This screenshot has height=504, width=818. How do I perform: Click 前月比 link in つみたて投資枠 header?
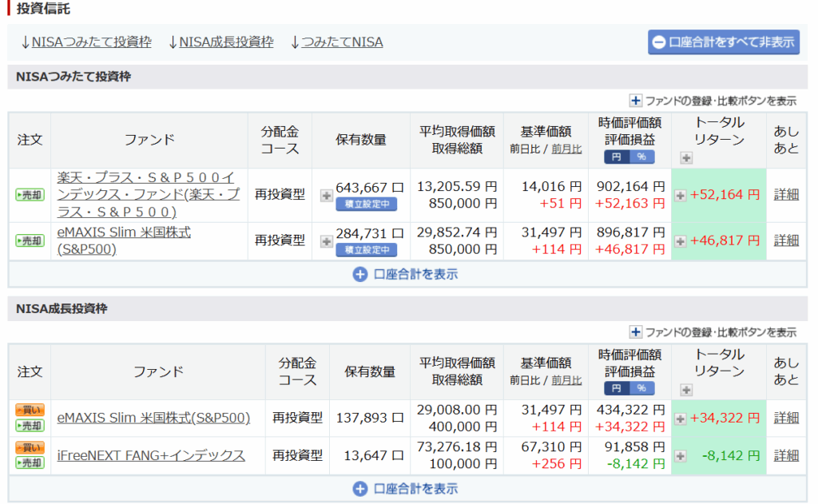(x=566, y=149)
